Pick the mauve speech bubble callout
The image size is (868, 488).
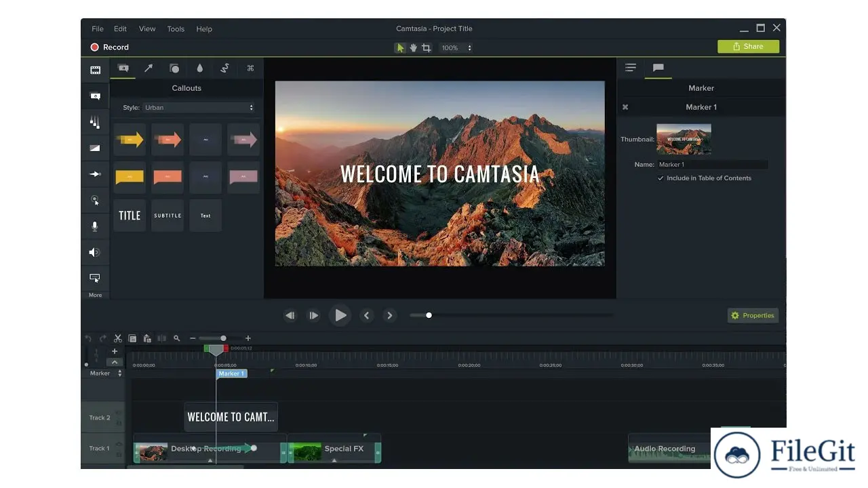click(x=243, y=178)
